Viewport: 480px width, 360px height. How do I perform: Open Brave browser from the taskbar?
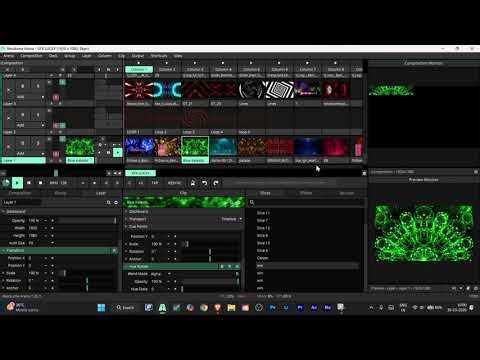tap(218, 307)
